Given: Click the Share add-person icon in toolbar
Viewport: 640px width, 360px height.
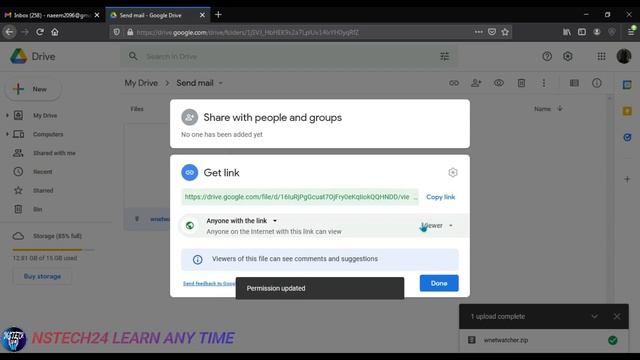Looking at the screenshot, I should [x=476, y=83].
